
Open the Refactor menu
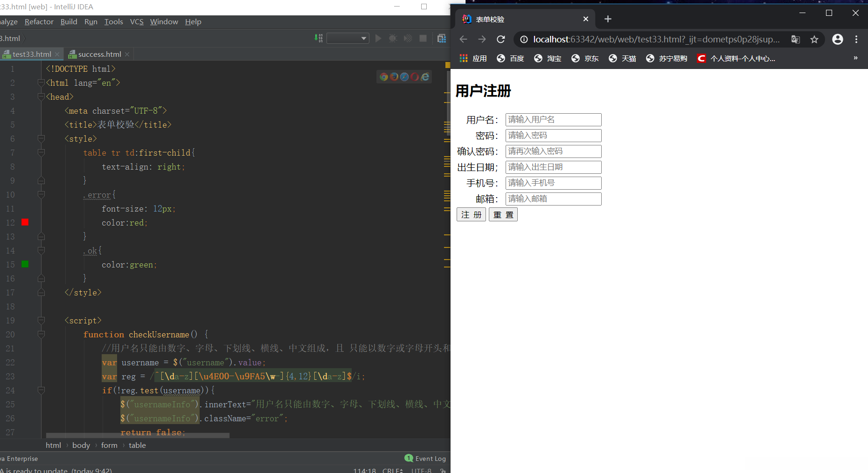pos(39,21)
